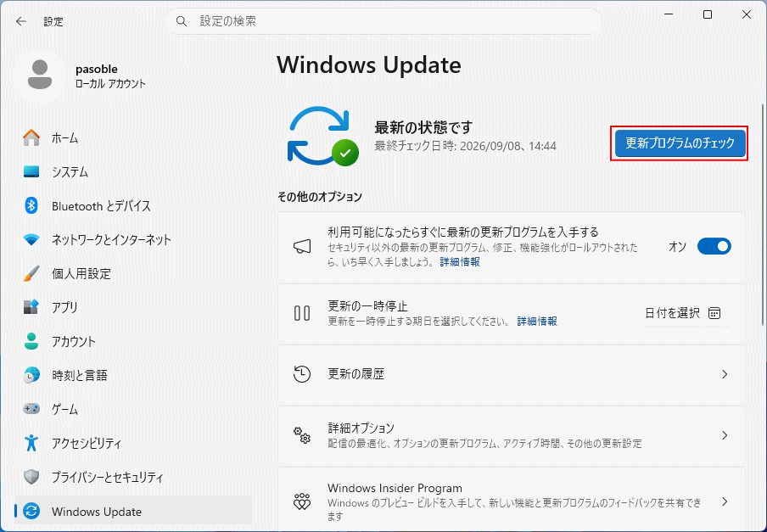Expand Windows Insider Program chevron
The width and height of the screenshot is (767, 532).
[725, 501]
